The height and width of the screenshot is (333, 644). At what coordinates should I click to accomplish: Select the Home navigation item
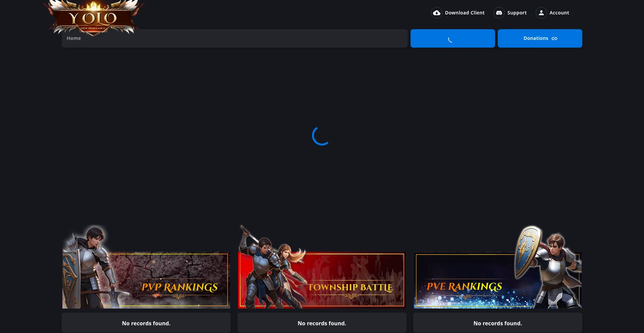[74, 38]
